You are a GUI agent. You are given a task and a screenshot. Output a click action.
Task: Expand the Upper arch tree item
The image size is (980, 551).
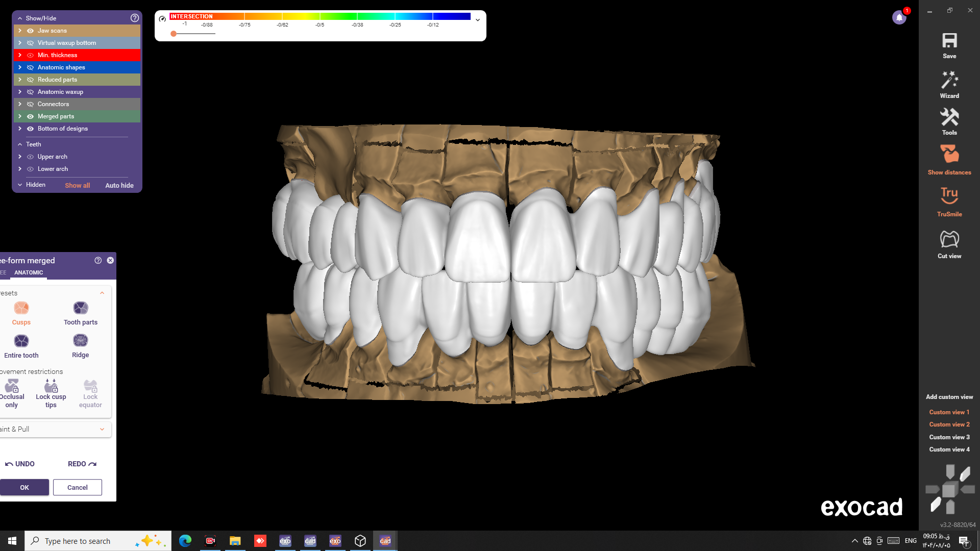click(x=20, y=157)
